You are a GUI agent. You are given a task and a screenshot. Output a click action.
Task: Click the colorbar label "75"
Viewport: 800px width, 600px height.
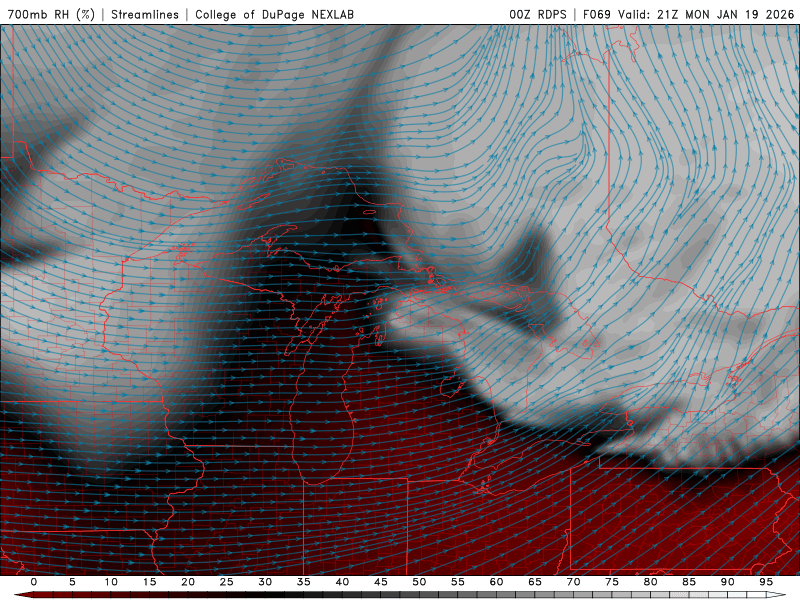(x=612, y=582)
